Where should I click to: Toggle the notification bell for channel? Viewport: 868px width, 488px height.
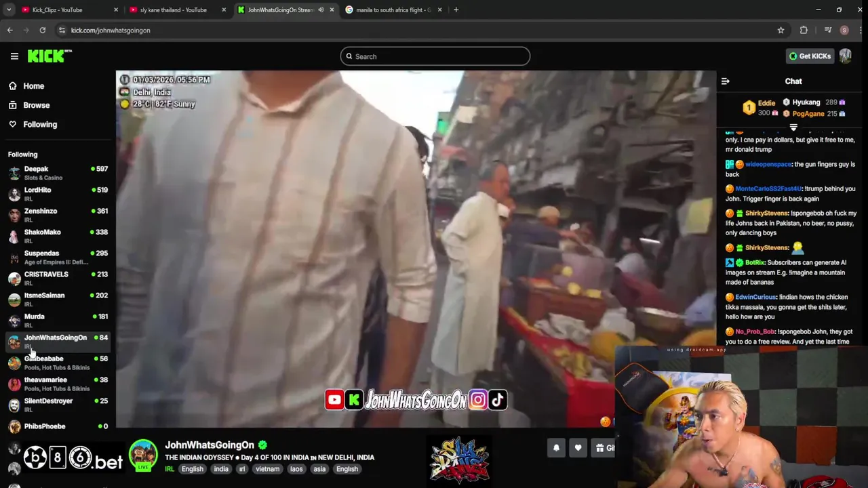click(556, 447)
